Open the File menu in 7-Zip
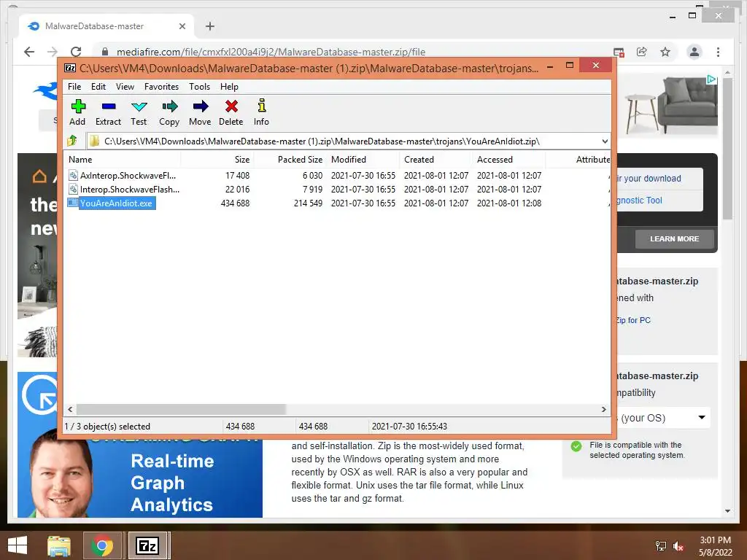 coord(74,87)
